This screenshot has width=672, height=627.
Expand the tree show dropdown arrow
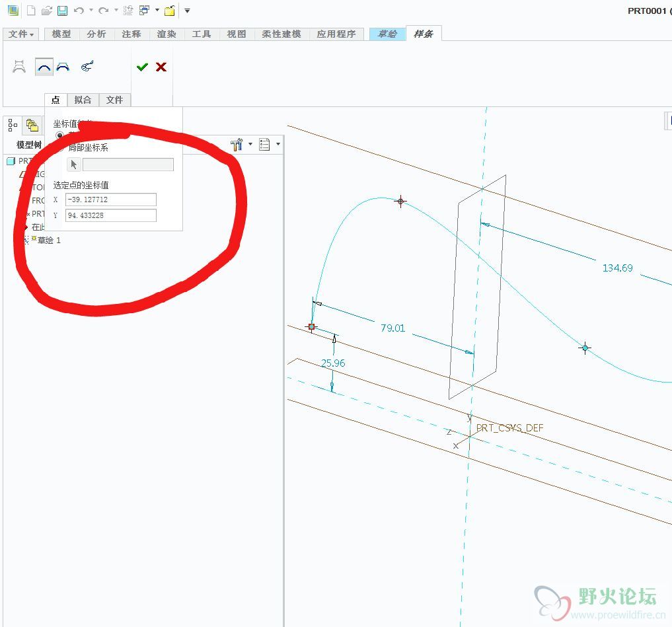[279, 145]
